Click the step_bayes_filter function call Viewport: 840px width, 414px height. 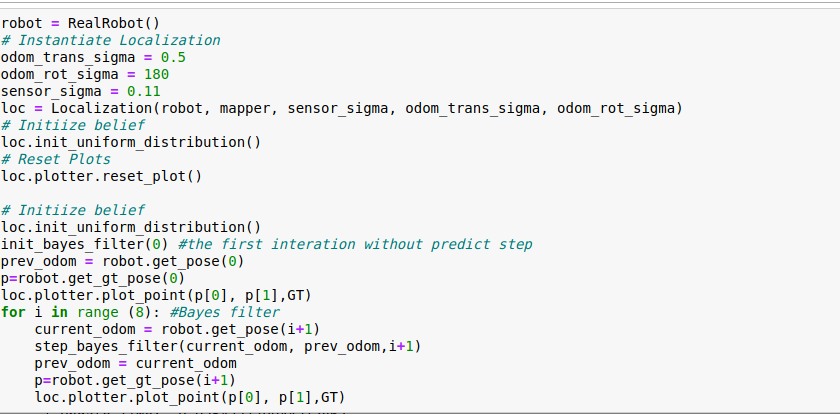pos(228,347)
